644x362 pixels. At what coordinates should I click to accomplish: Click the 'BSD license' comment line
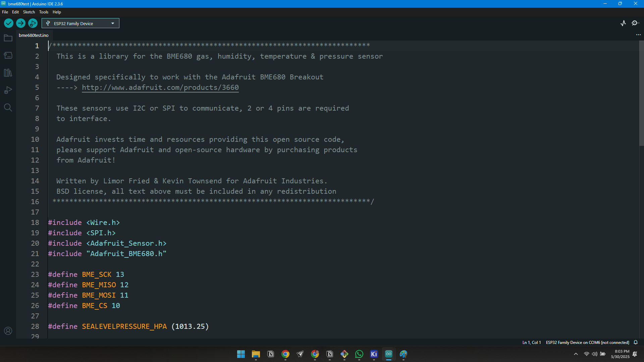coord(196,191)
